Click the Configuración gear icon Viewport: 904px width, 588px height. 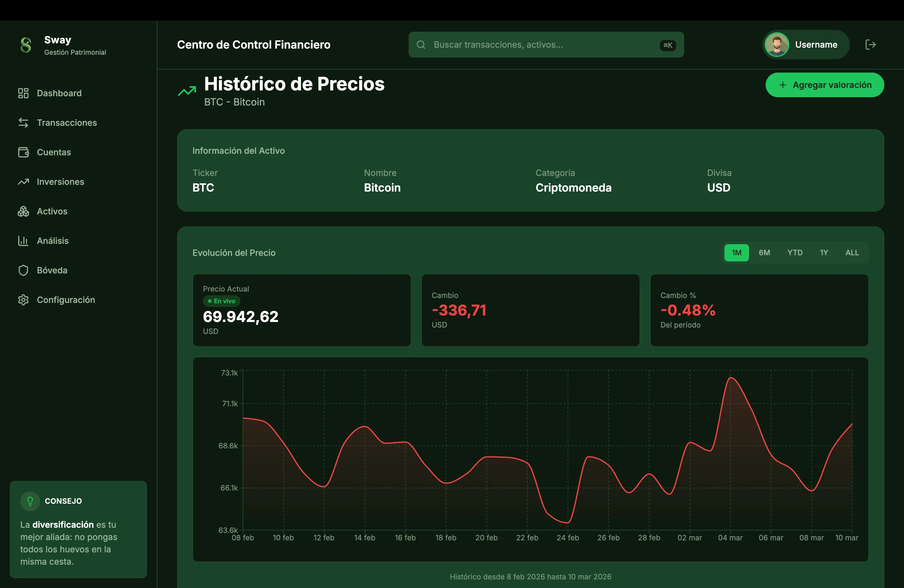click(x=23, y=300)
